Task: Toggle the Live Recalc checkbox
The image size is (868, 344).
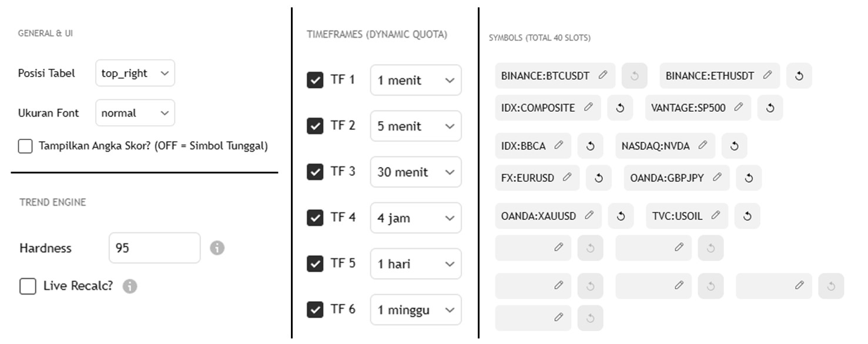Action: (28, 286)
